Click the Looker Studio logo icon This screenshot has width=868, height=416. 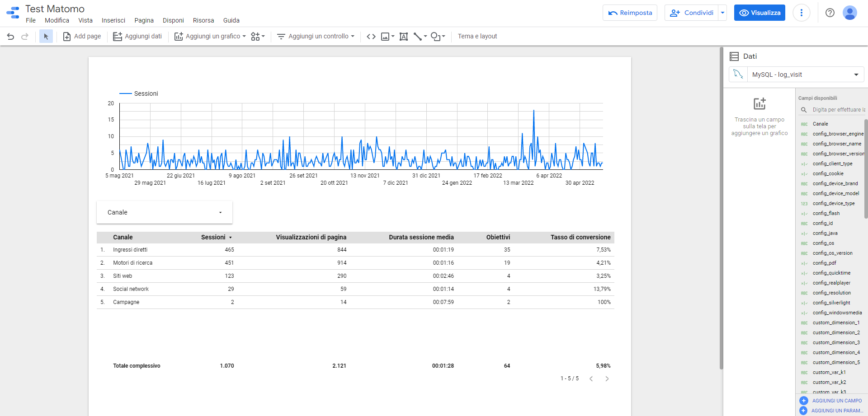click(x=13, y=13)
